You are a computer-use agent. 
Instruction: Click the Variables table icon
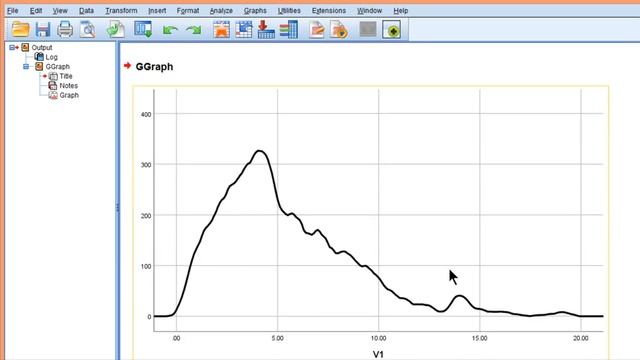coord(289,29)
